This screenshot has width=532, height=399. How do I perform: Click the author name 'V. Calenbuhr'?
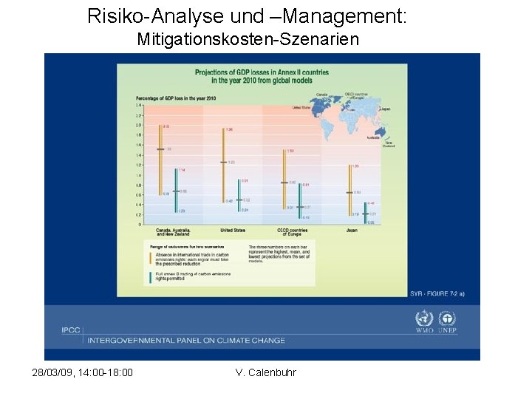[x=266, y=372]
